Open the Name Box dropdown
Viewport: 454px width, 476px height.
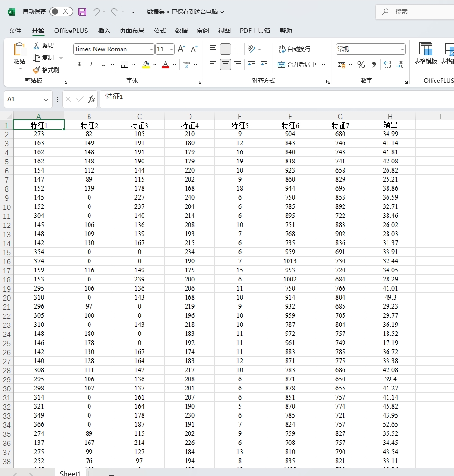[x=46, y=99]
